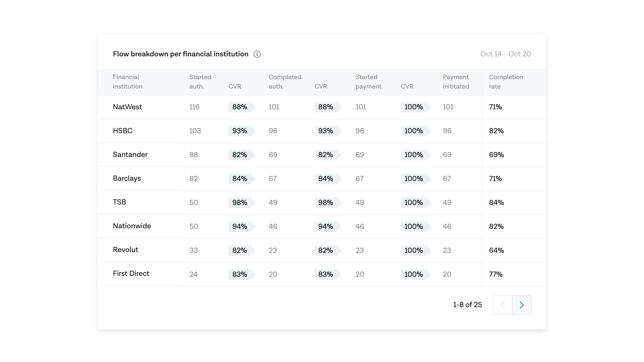Click the Oct 14 - Oct 20 date range

[505, 54]
